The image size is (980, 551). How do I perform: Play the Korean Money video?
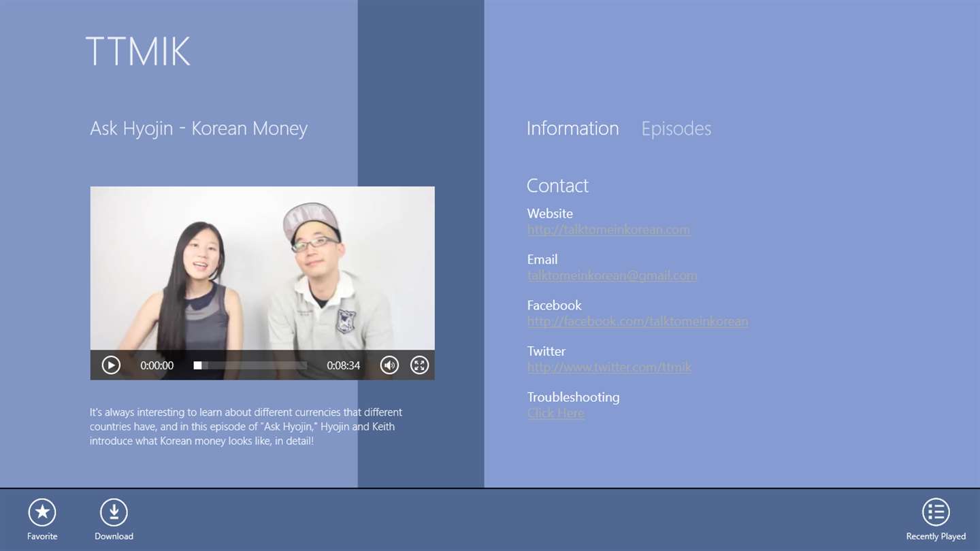(111, 365)
